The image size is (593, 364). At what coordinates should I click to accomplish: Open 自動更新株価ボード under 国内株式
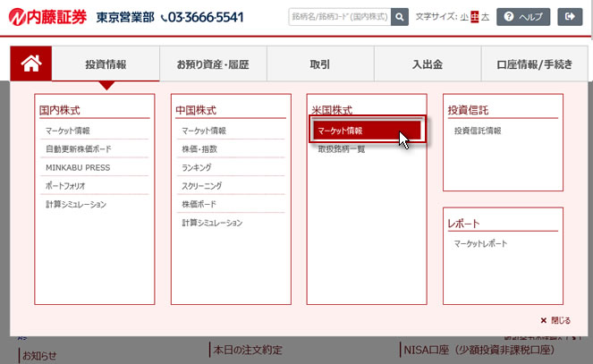pyautogui.click(x=79, y=149)
